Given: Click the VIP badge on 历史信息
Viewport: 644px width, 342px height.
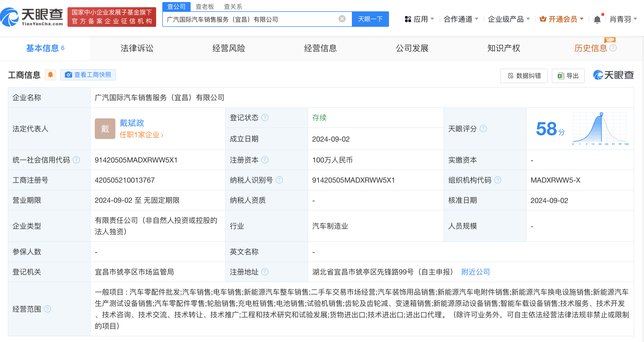Looking at the screenshot, I should tap(609, 40).
